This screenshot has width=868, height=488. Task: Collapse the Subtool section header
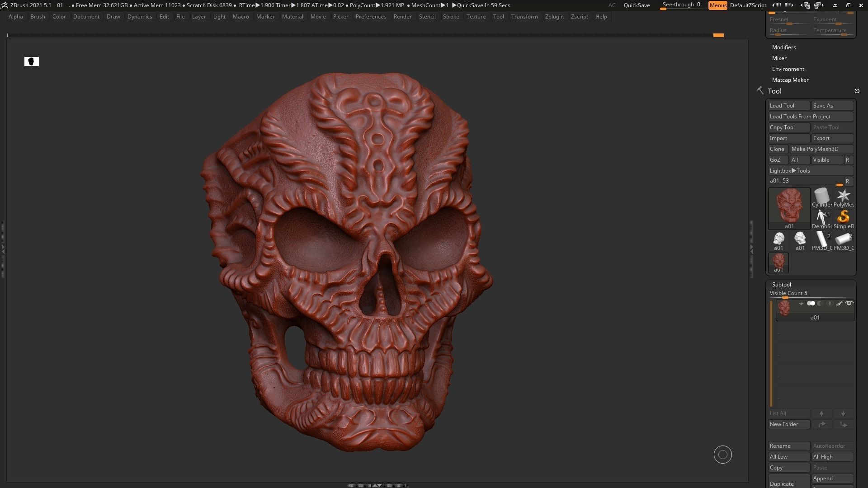pyautogui.click(x=782, y=285)
